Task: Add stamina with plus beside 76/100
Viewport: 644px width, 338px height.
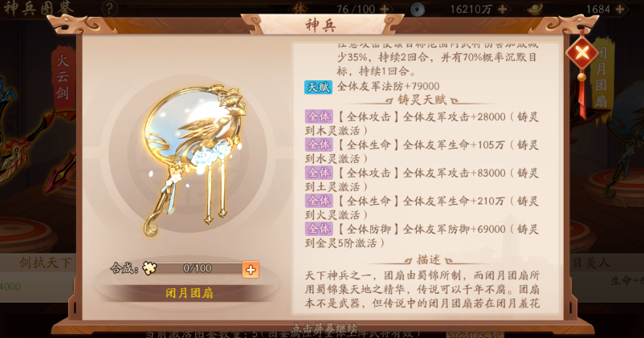Action: 385,9
